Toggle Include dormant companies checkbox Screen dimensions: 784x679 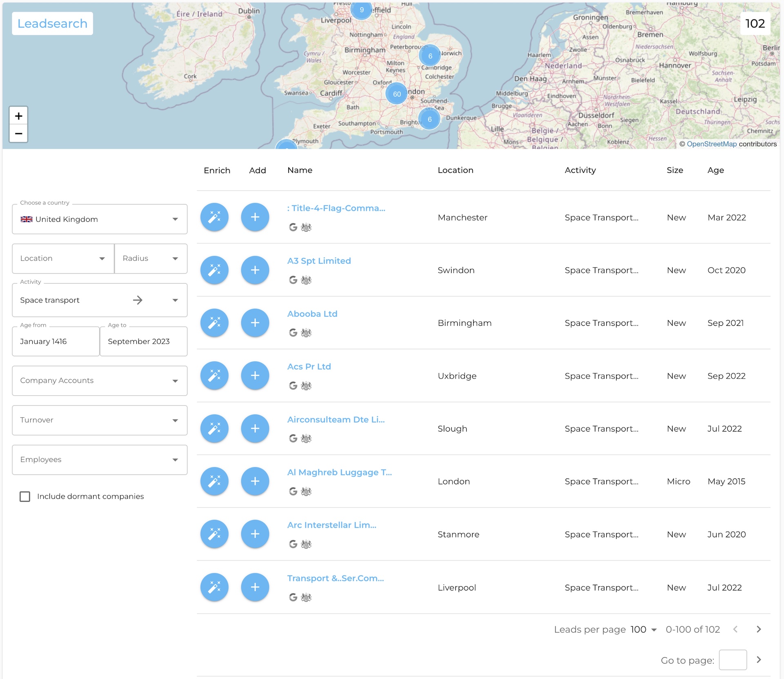pos(25,496)
